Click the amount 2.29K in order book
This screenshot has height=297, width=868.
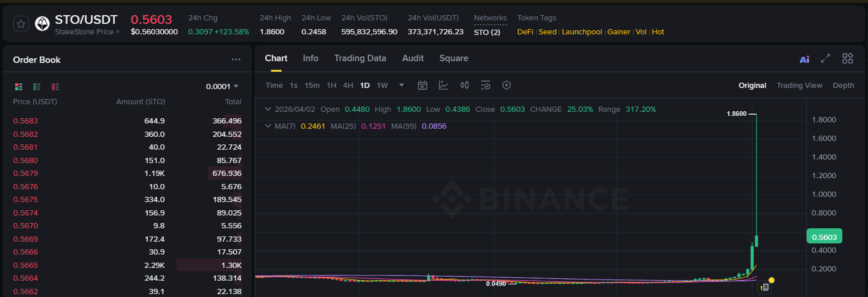click(x=154, y=265)
